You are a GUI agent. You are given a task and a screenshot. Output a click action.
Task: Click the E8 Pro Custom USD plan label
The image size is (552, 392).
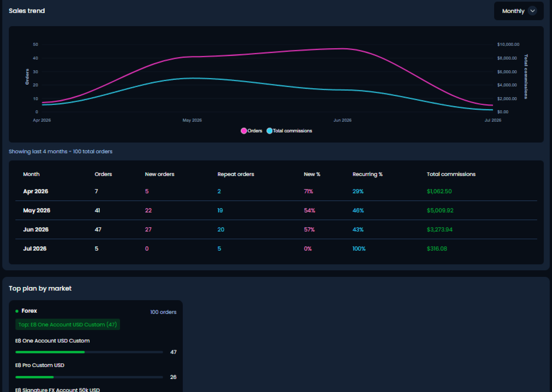click(x=40, y=365)
